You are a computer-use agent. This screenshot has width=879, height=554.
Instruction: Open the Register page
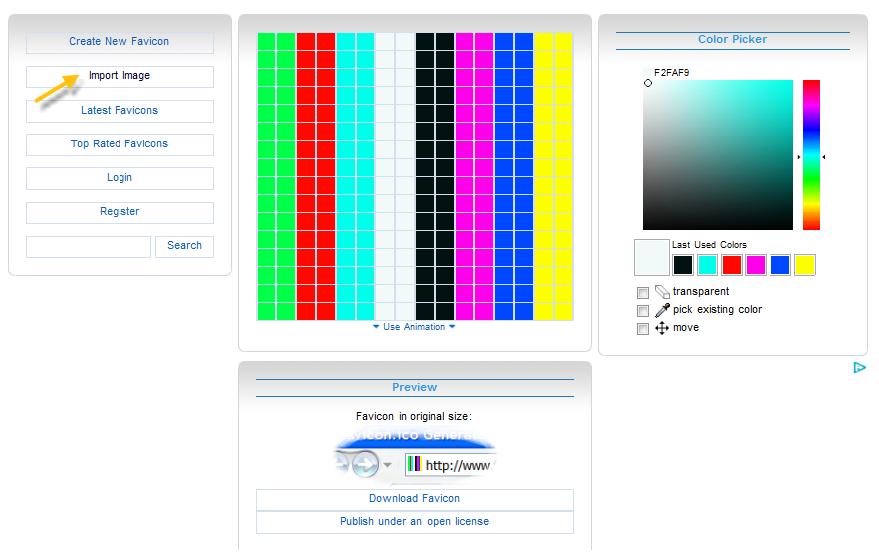[119, 212]
